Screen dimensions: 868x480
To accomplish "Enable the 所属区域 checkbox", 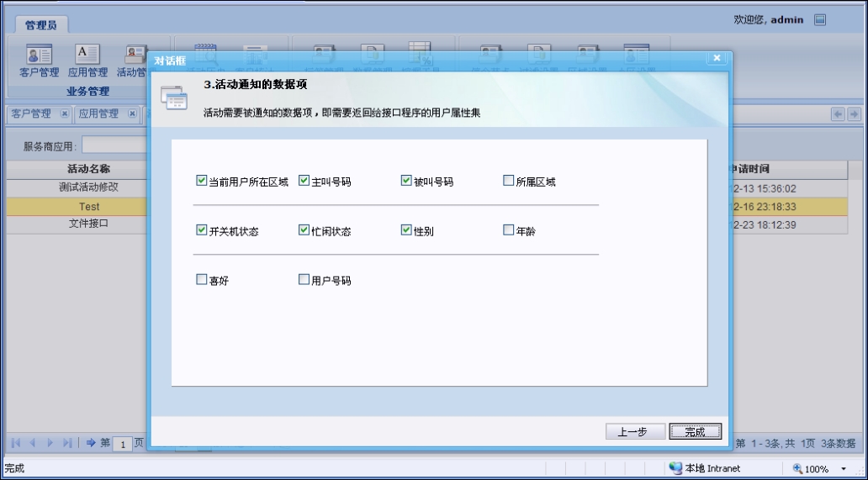I will [x=508, y=180].
